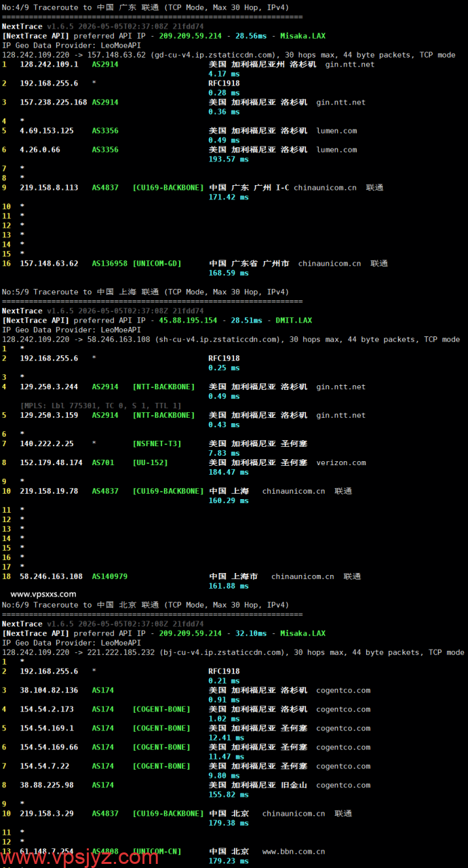Select the 28.56ms API latency
Viewport: 468px width, 868px height.
pyautogui.click(x=250, y=36)
